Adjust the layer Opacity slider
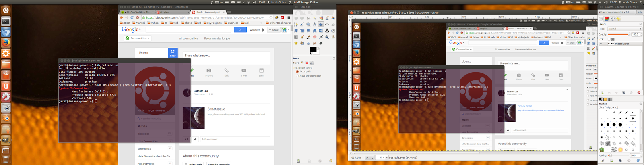The image size is (644, 165). coord(619,34)
